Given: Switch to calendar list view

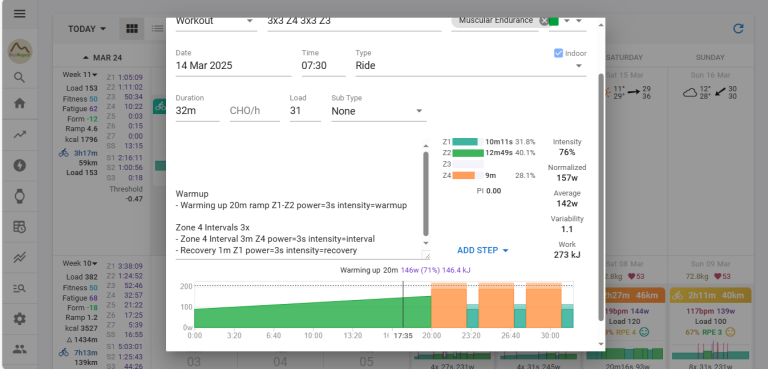Looking at the screenshot, I should 158,28.
